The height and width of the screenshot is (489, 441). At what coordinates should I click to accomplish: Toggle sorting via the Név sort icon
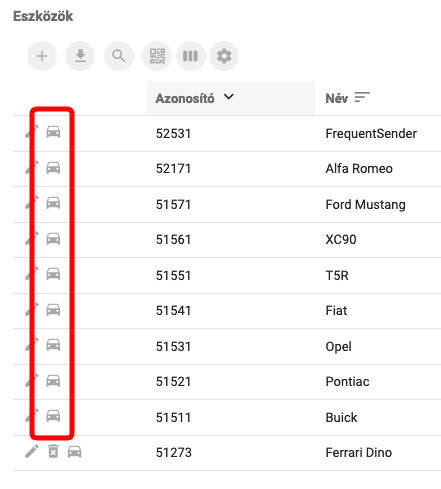[x=362, y=97]
